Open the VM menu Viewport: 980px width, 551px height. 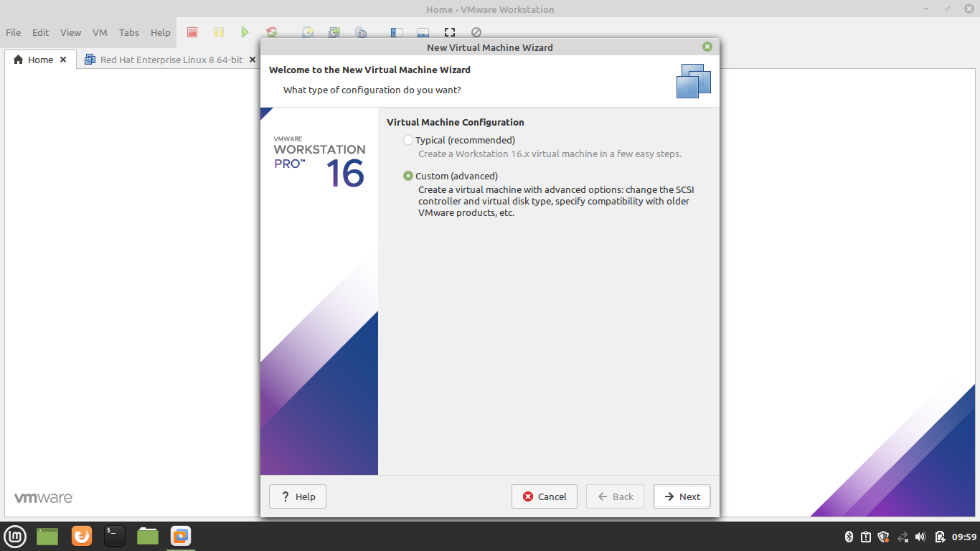(x=100, y=32)
